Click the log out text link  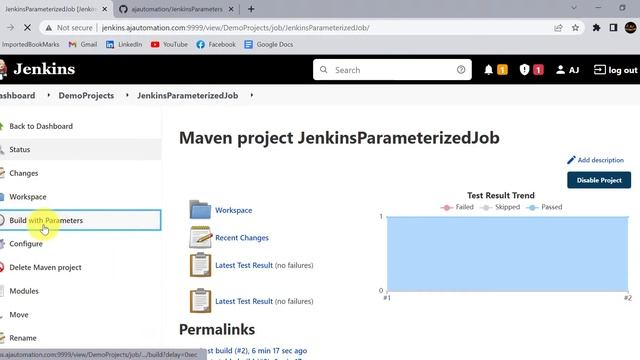point(623,70)
